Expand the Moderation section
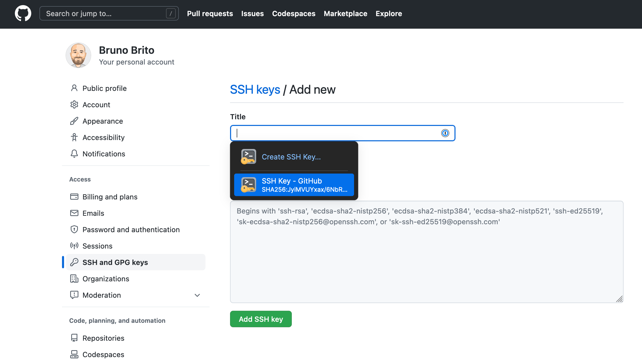Viewport: 642px width, 364px height. click(x=197, y=295)
